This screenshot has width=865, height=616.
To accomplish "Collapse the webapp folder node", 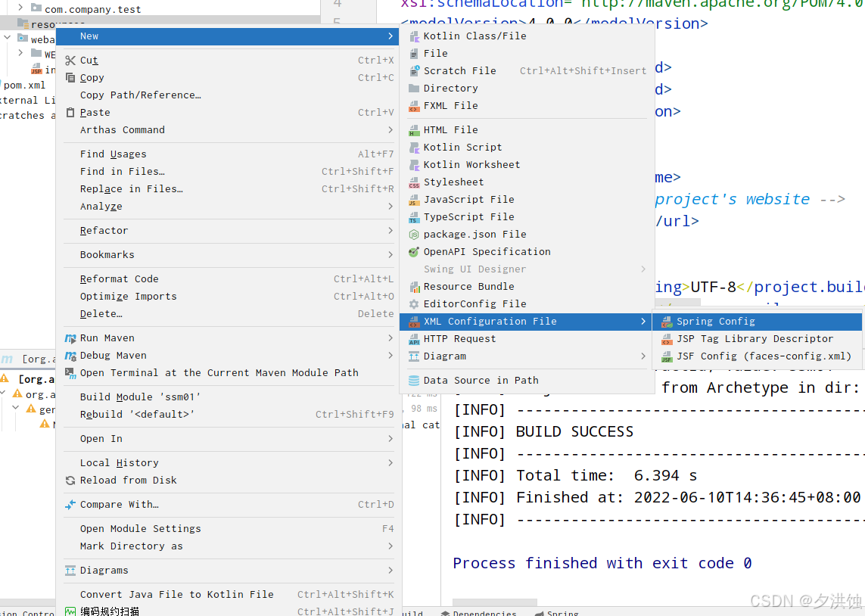I will 7,38.
